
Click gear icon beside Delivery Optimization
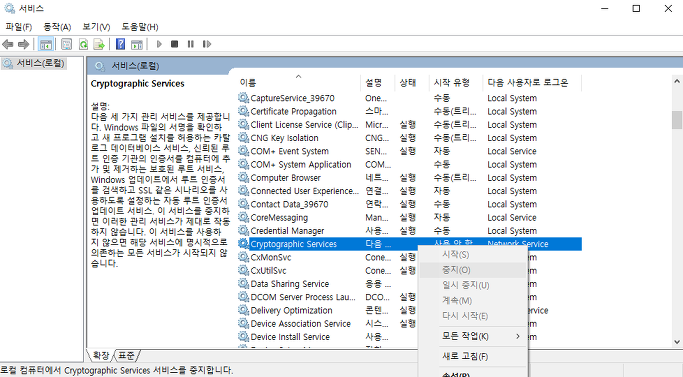tap(243, 310)
